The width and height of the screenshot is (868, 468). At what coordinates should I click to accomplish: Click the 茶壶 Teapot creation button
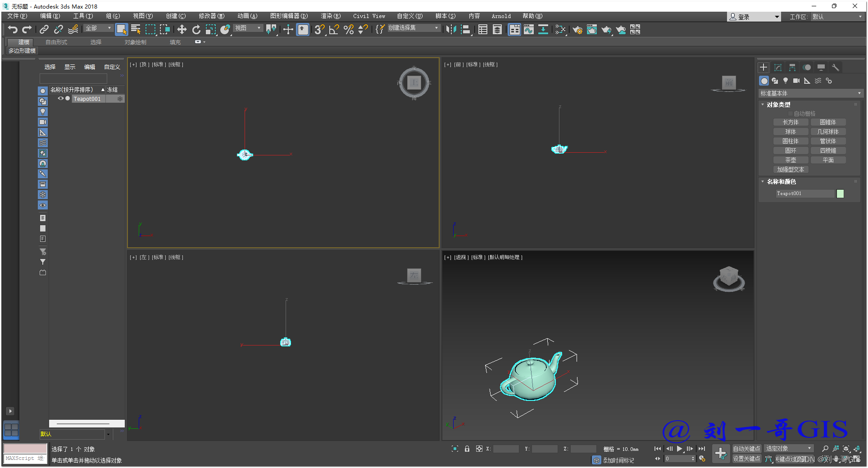click(791, 159)
